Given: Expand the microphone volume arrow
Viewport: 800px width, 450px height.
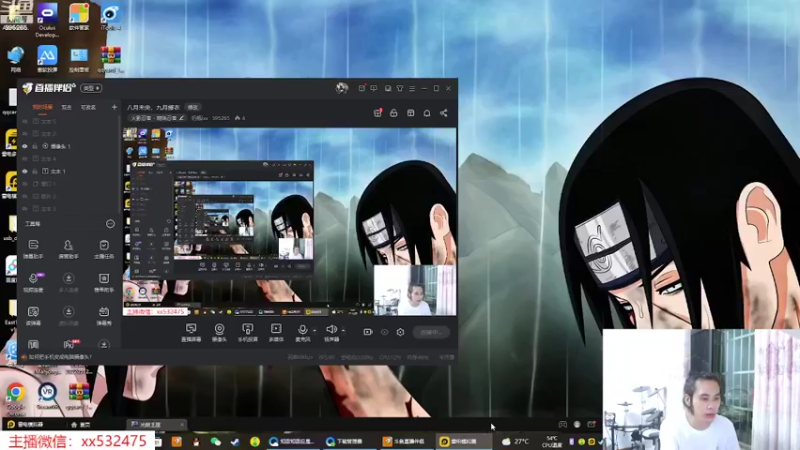Looking at the screenshot, I should click(x=314, y=331).
